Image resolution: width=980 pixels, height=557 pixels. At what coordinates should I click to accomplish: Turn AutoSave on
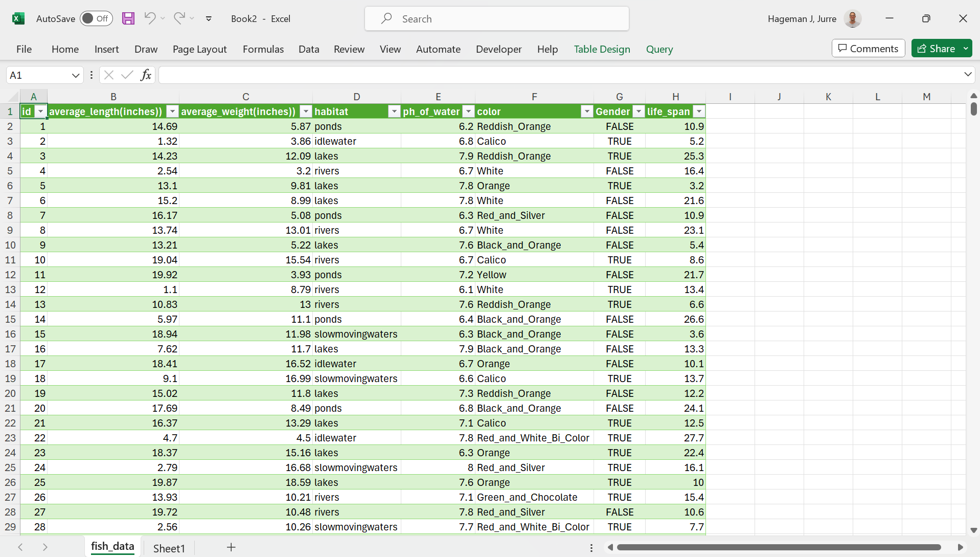(x=96, y=18)
